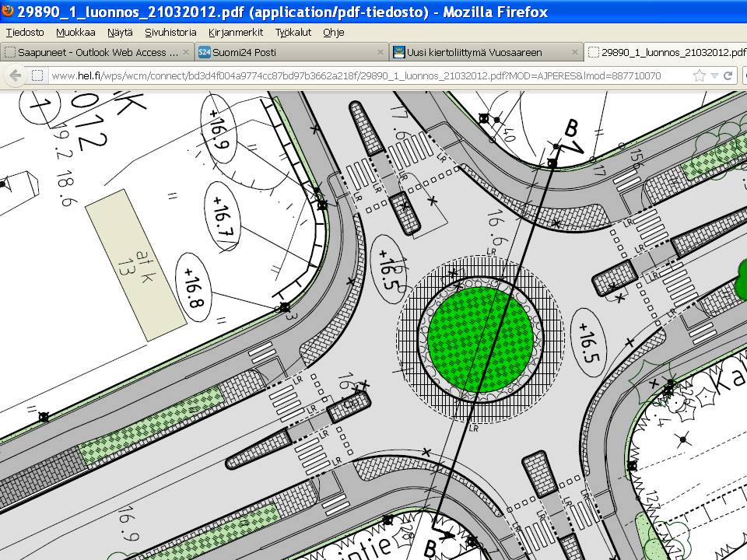The width and height of the screenshot is (747, 560).
Task: Select the 29890_1_luonnos_21032012.pdf tab
Action: pos(665,52)
